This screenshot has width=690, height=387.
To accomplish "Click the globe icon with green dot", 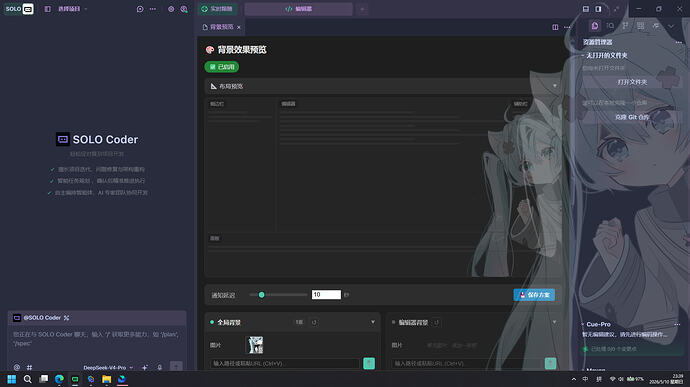I will point(184,9).
